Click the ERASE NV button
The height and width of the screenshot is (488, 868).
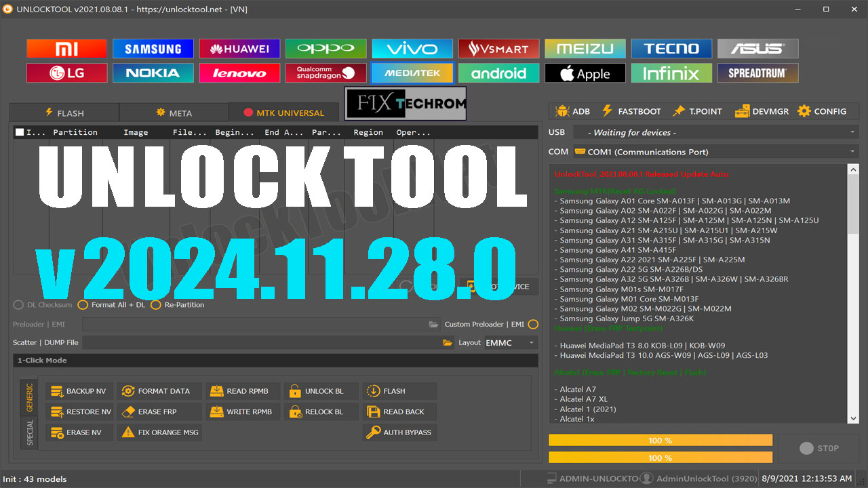coord(79,432)
